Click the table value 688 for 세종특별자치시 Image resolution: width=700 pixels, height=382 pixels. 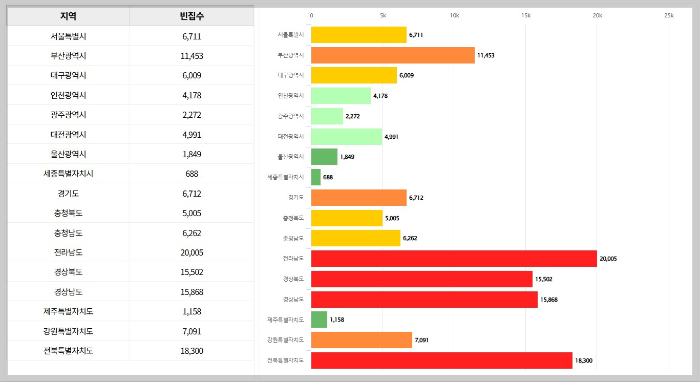[x=192, y=174]
